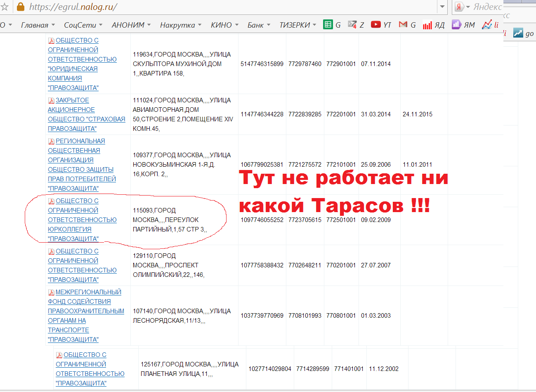Viewport: 536px width, 392px height.
Task: Open the Gmail bookmark icon
Action: pyautogui.click(x=403, y=25)
